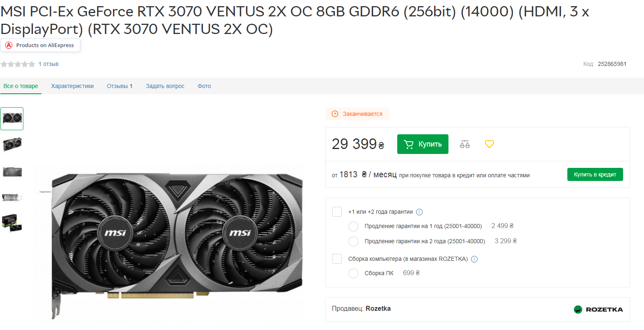This screenshot has width=644, height=330.
Task: Switch to the Характеристики tab
Action: click(73, 86)
